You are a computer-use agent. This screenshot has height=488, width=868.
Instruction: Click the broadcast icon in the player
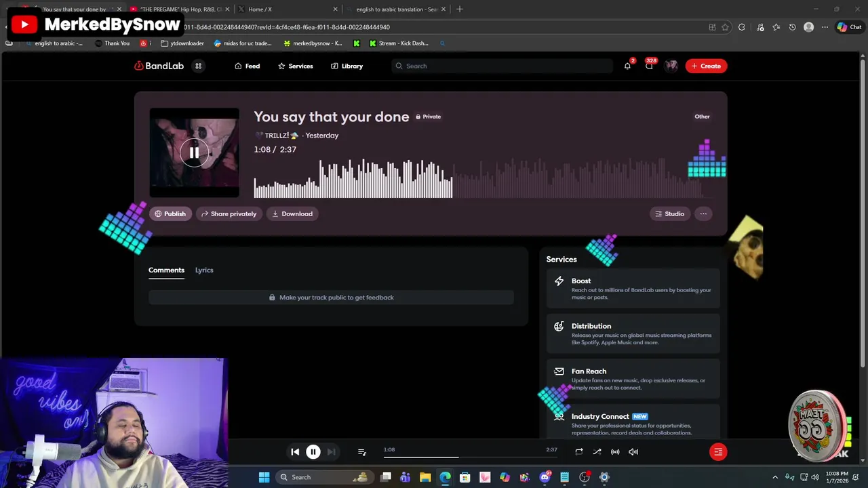(x=615, y=451)
